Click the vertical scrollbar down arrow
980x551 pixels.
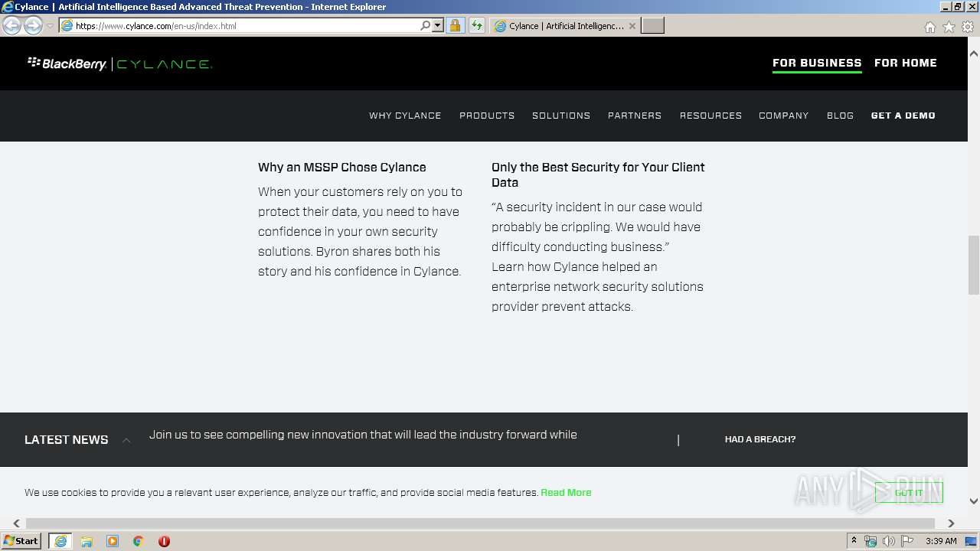pos(974,501)
